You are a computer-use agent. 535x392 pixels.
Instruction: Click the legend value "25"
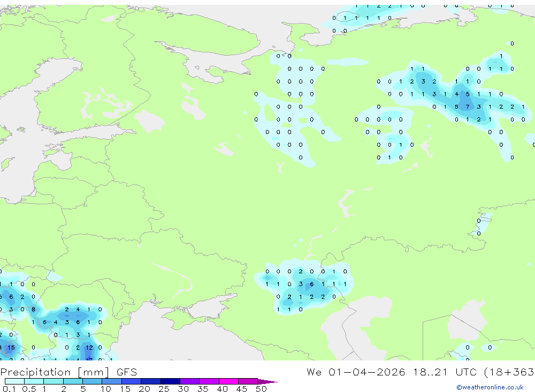pos(164,389)
